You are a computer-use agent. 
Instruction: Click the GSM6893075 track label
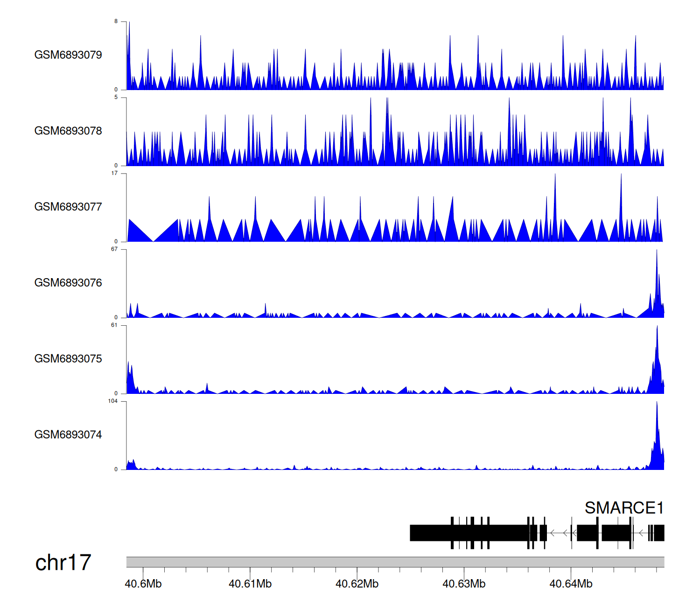pyautogui.click(x=68, y=359)
